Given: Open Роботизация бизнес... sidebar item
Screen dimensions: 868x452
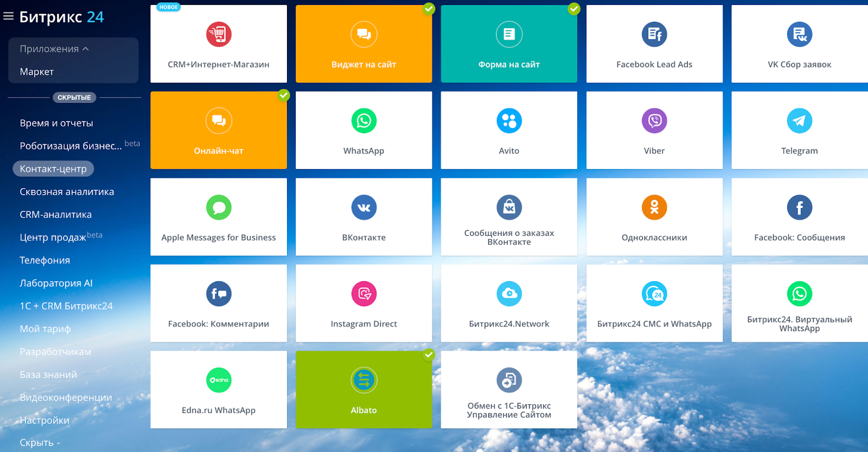Looking at the screenshot, I should 71,146.
